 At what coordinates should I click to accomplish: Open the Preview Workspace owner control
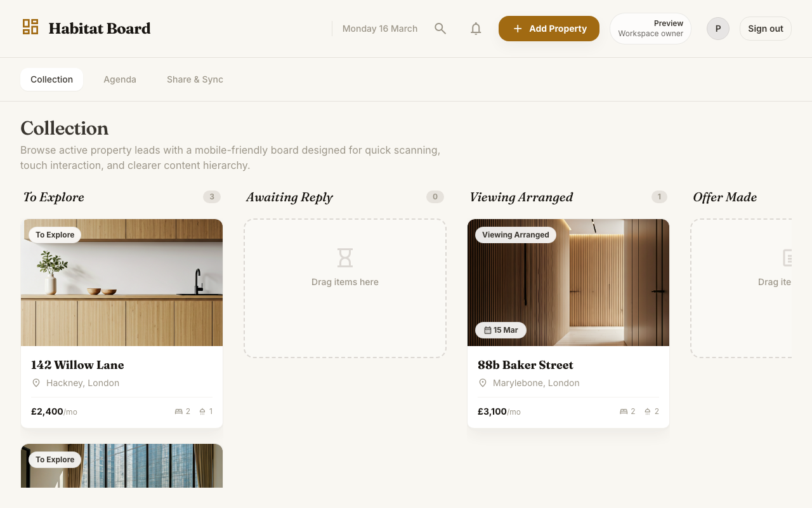pyautogui.click(x=650, y=28)
